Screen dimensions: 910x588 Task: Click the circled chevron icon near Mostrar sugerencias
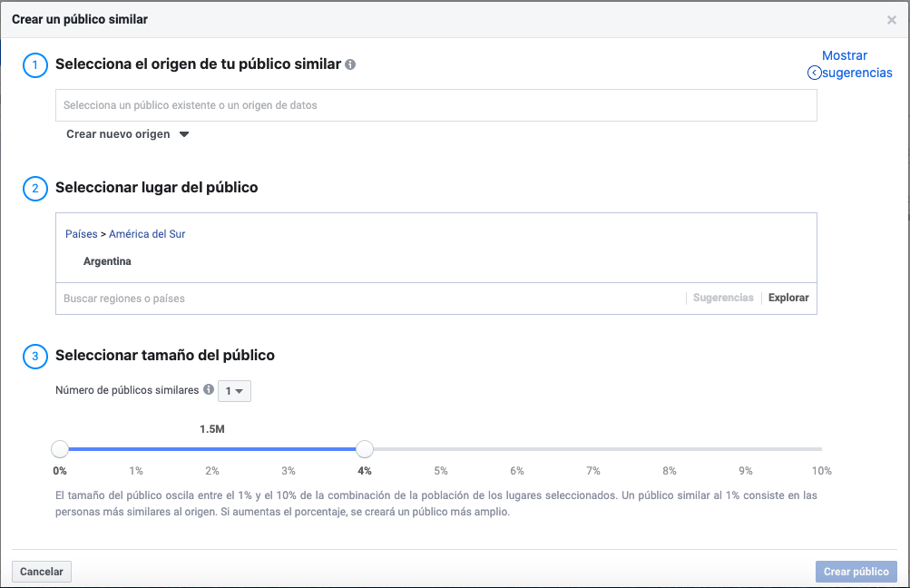[x=814, y=72]
